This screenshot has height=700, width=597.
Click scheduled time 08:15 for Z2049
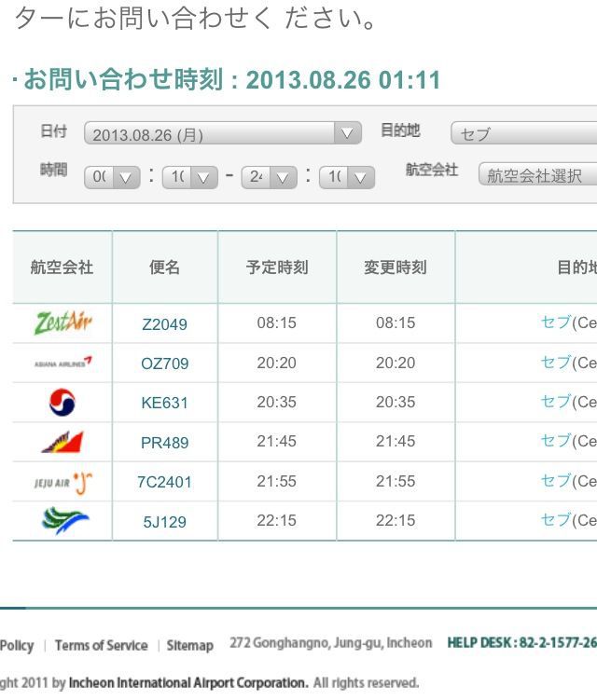tap(277, 323)
